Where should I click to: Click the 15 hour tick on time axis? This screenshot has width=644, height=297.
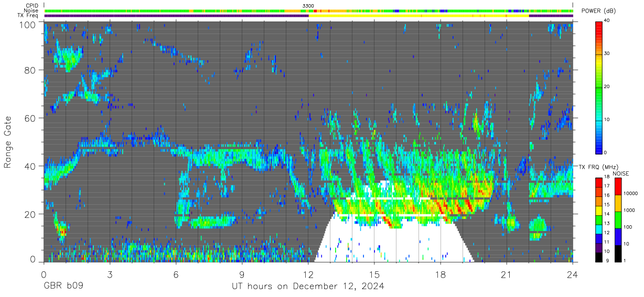coord(374,274)
